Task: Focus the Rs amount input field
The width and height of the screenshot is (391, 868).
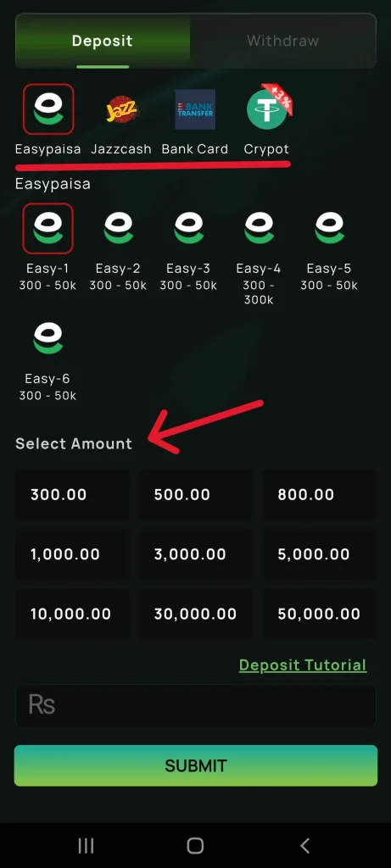Action: (195, 705)
